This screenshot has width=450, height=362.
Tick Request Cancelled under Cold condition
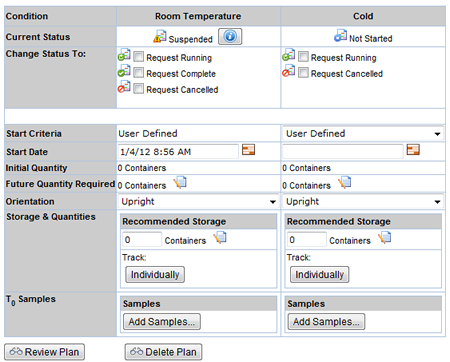coord(303,73)
